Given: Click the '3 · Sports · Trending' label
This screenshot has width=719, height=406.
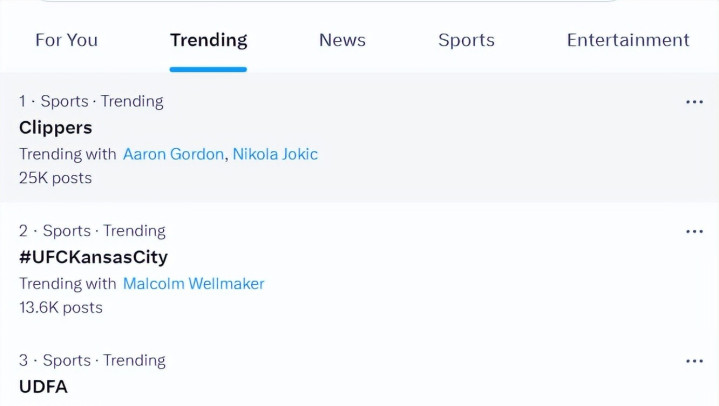Looking at the screenshot, I should point(92,360).
